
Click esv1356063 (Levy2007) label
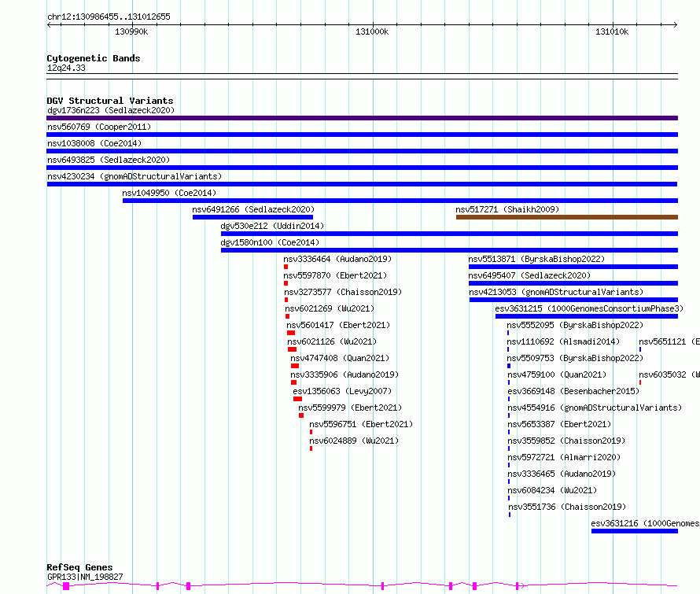[x=342, y=391]
